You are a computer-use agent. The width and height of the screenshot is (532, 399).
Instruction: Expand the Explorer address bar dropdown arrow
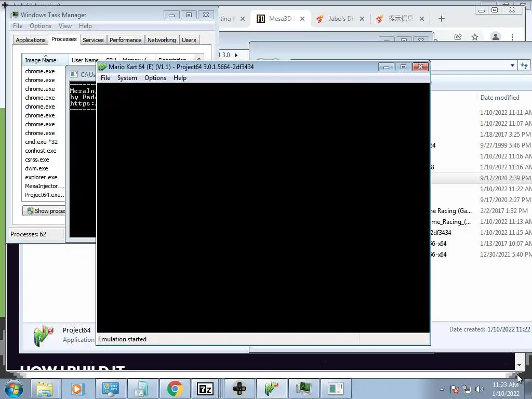(512, 65)
